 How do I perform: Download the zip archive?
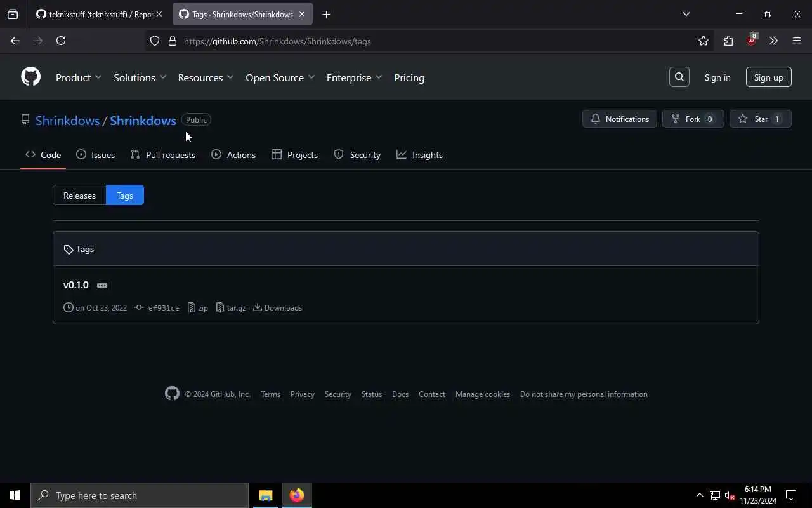(197, 308)
